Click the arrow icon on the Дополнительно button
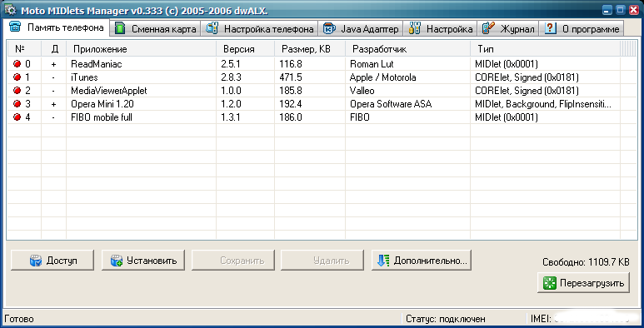The height and width of the screenshot is (328, 644). point(382,261)
